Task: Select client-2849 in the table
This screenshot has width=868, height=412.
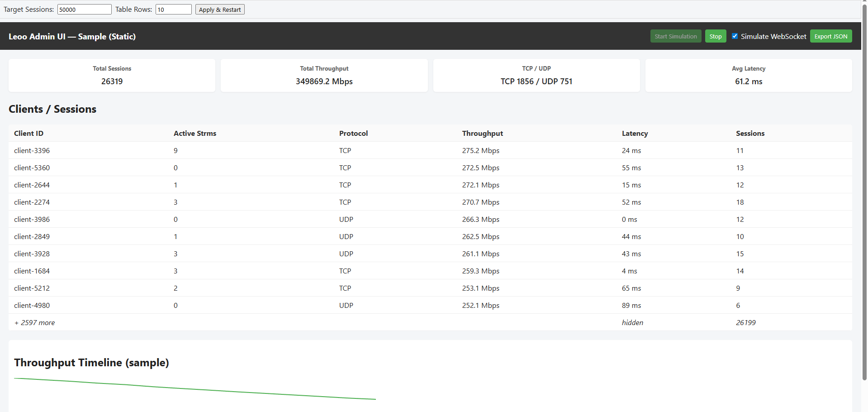Action: [x=32, y=236]
